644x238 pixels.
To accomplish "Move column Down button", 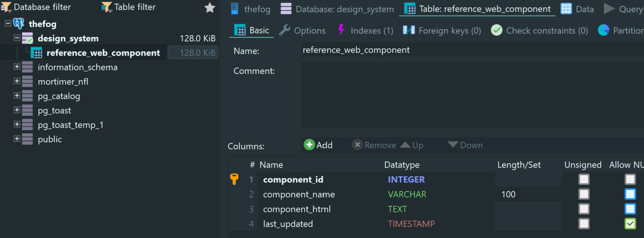I will (465, 145).
